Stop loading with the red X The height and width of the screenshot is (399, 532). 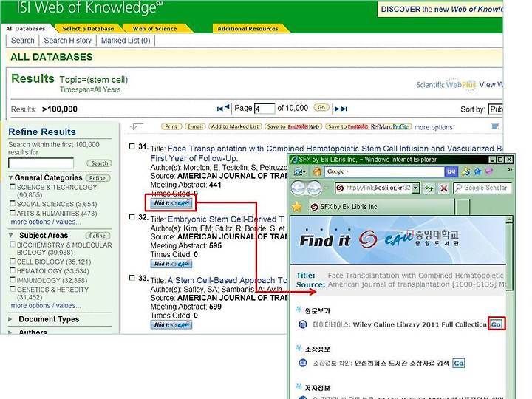pyautogui.click(x=443, y=188)
